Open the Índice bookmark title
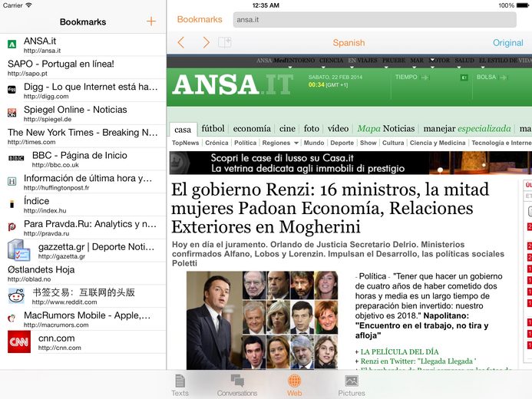The height and width of the screenshot is (399, 532). pyautogui.click(x=36, y=201)
